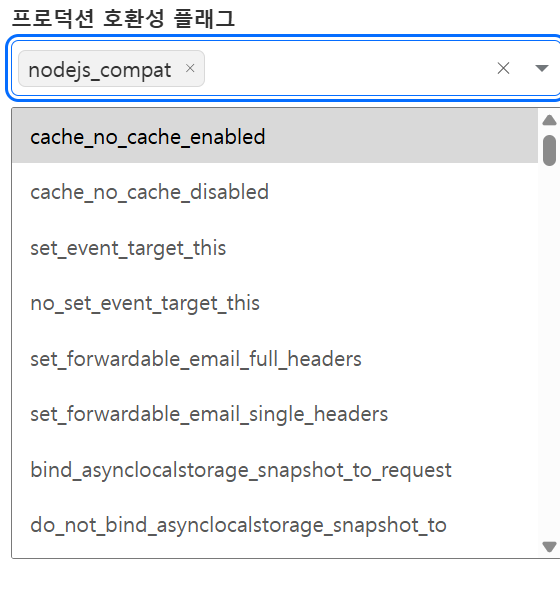Select cache_no_cache_disabled option
The height and width of the screenshot is (593, 560).
pyautogui.click(x=275, y=192)
